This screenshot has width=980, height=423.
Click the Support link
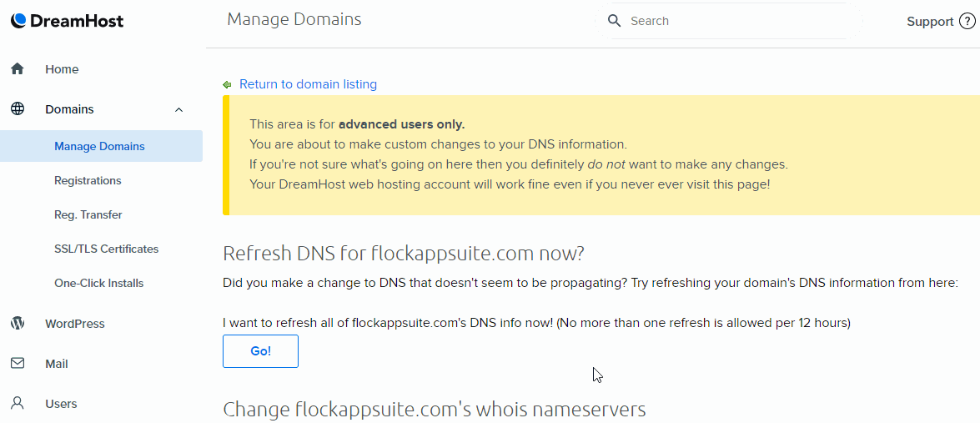930,21
